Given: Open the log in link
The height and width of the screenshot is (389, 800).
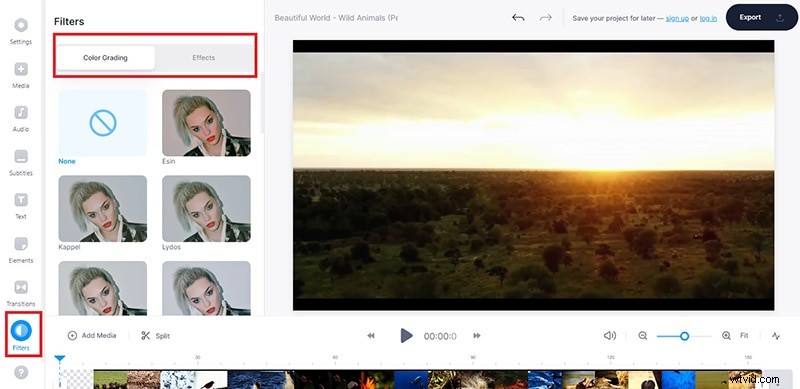Looking at the screenshot, I should (x=708, y=18).
